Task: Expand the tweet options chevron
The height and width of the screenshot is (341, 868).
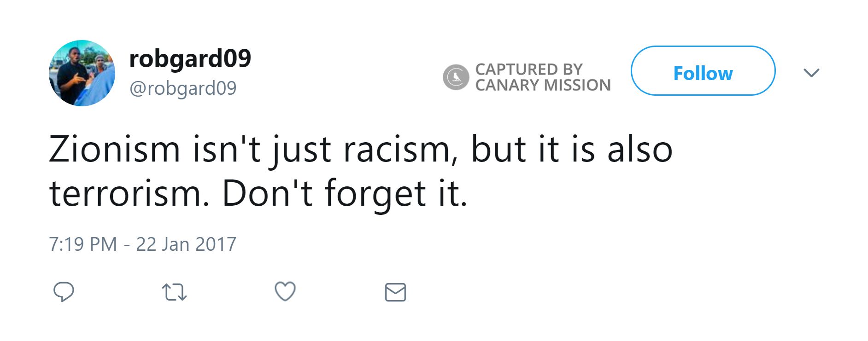Action: [x=811, y=73]
